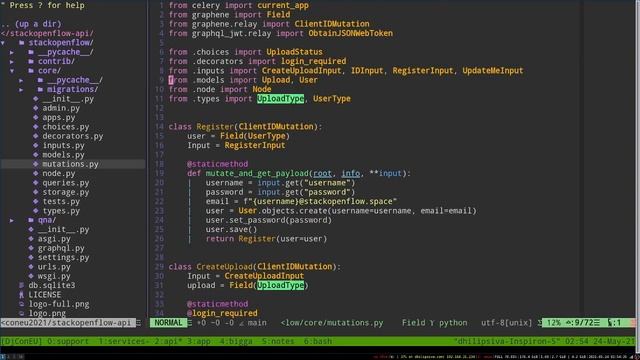
Task: Click the utf-8[unix] encoding indicator
Action: [507, 323]
